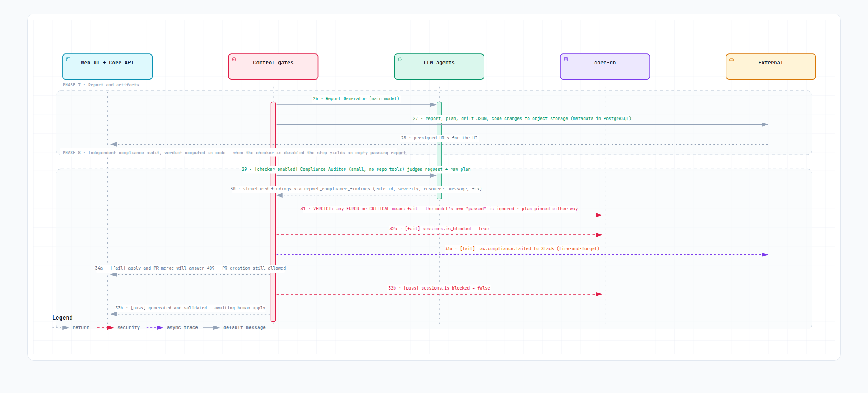Viewport: 868px width, 393px height.
Task: Click the cloud icon in External box
Action: 732,59
